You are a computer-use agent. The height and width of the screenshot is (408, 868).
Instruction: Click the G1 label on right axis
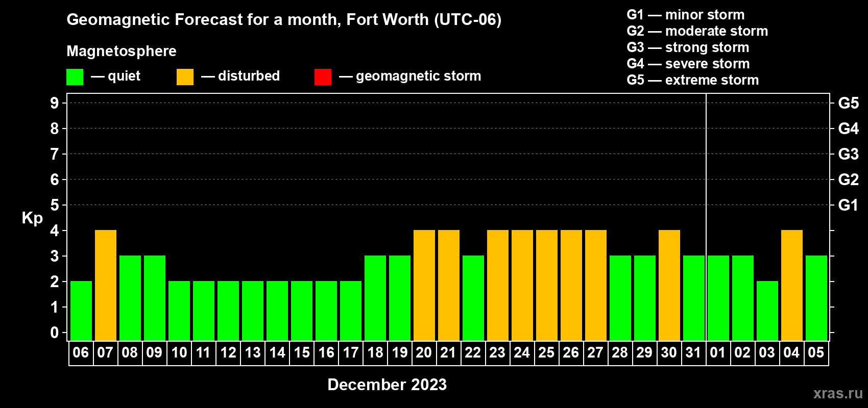(848, 205)
